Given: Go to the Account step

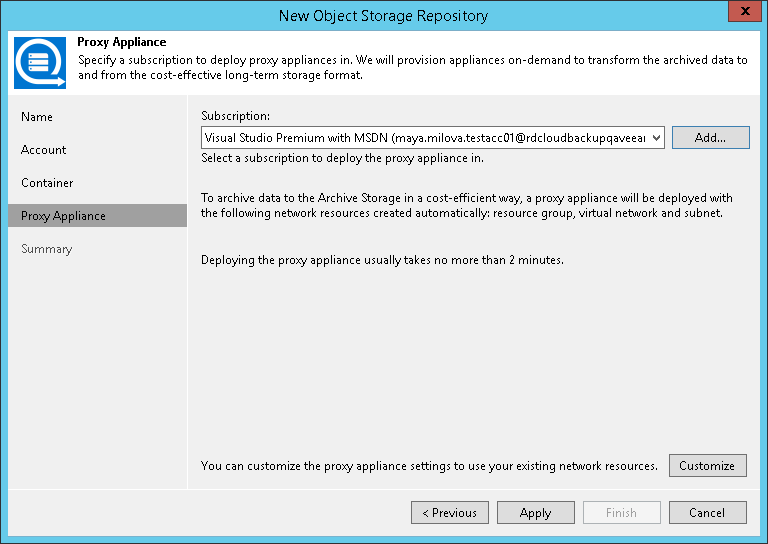Looking at the screenshot, I should coord(44,150).
